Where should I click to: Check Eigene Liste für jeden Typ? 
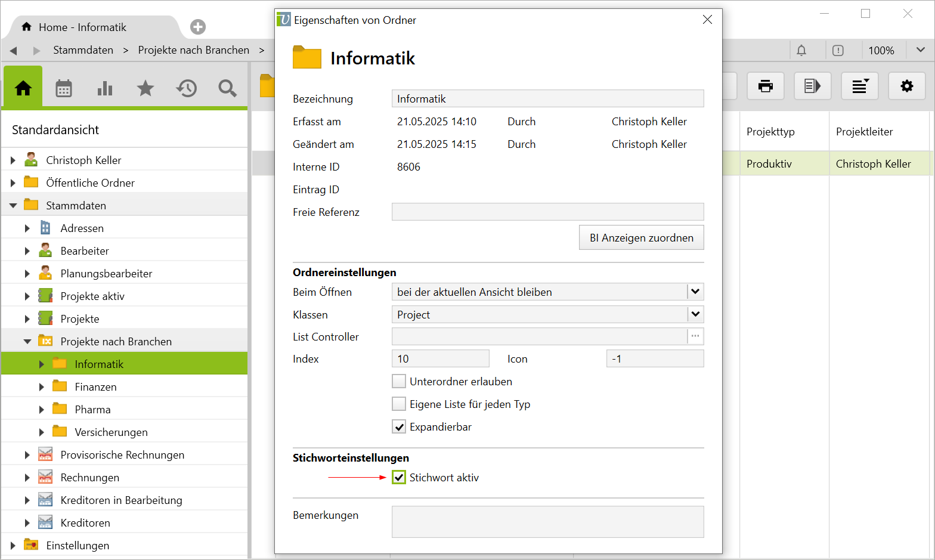399,404
